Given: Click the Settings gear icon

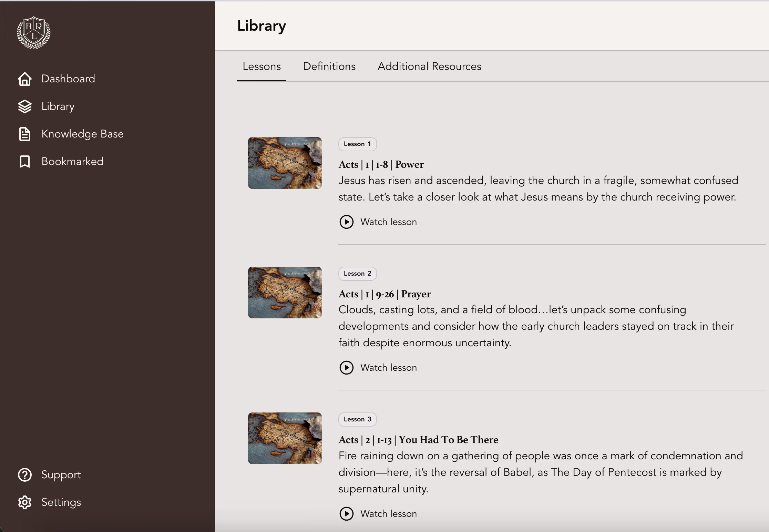Looking at the screenshot, I should 25,502.
